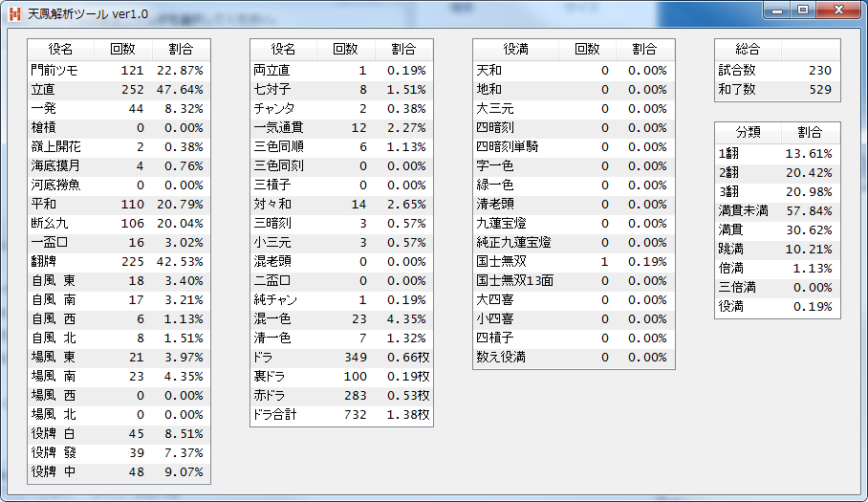Select the 満貫未満 row

click(778, 211)
